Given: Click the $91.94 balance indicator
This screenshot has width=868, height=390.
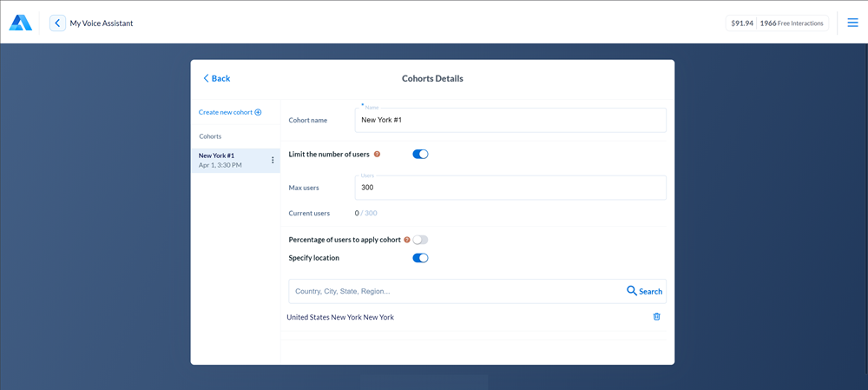Looking at the screenshot, I should 741,23.
